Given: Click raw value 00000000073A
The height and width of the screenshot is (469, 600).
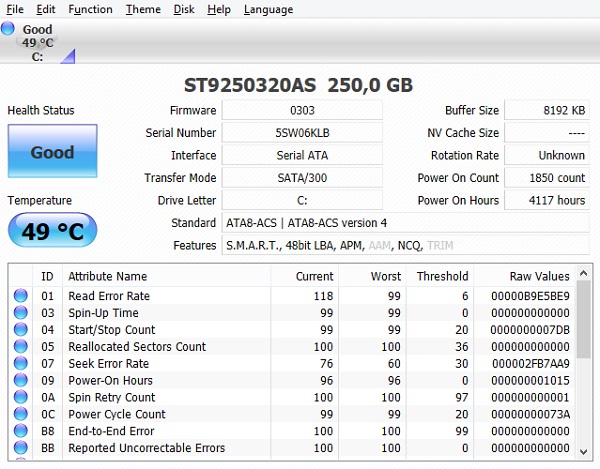Looking at the screenshot, I should point(530,414).
